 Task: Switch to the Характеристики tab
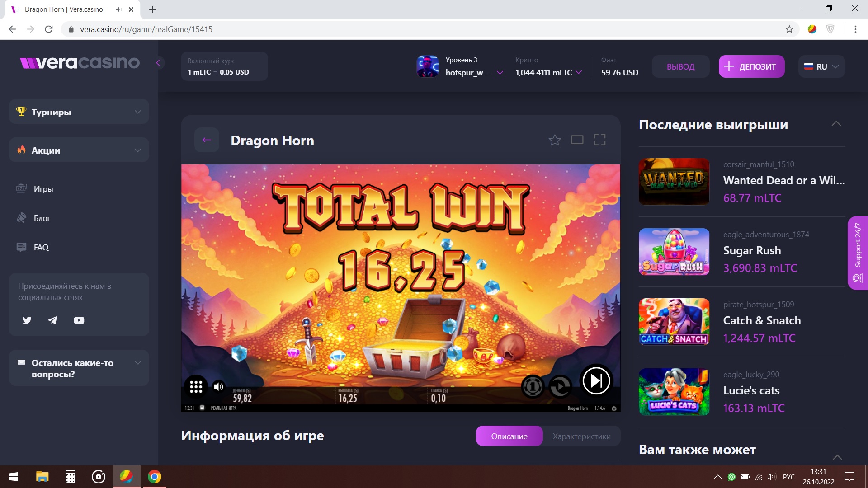[x=581, y=436]
